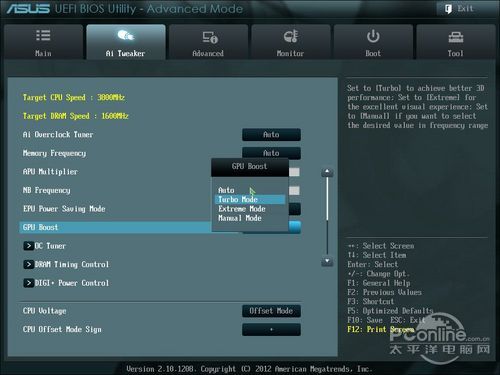The image size is (500, 375).
Task: Select the Monitor thermometer icon
Action: click(291, 36)
